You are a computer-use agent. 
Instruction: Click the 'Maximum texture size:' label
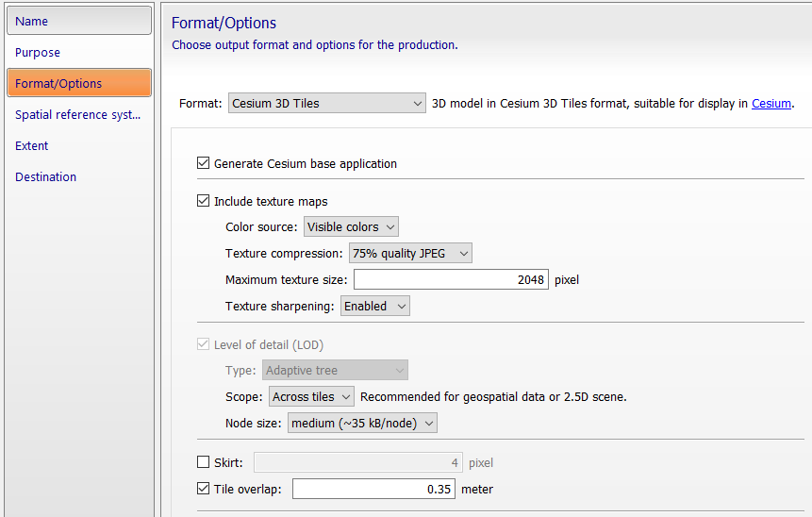287,280
